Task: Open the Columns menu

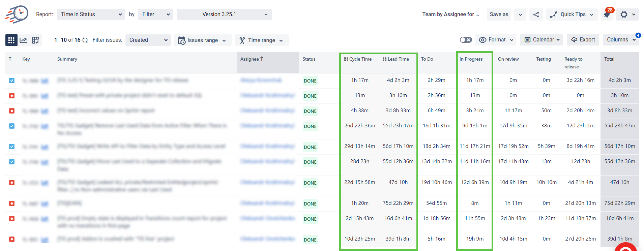Action: tap(620, 40)
